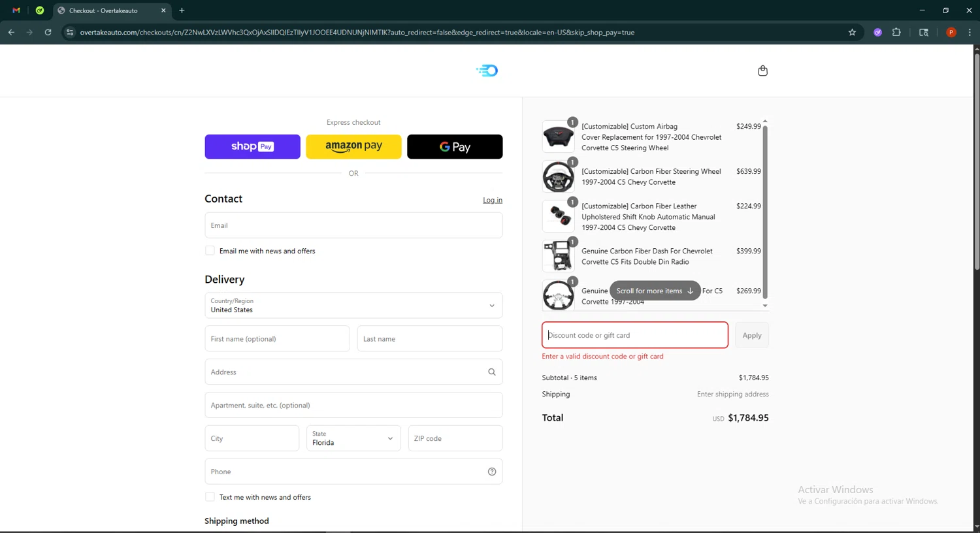980x533 pixels.
Task: Focus the ZIP code field
Action: [x=455, y=438]
